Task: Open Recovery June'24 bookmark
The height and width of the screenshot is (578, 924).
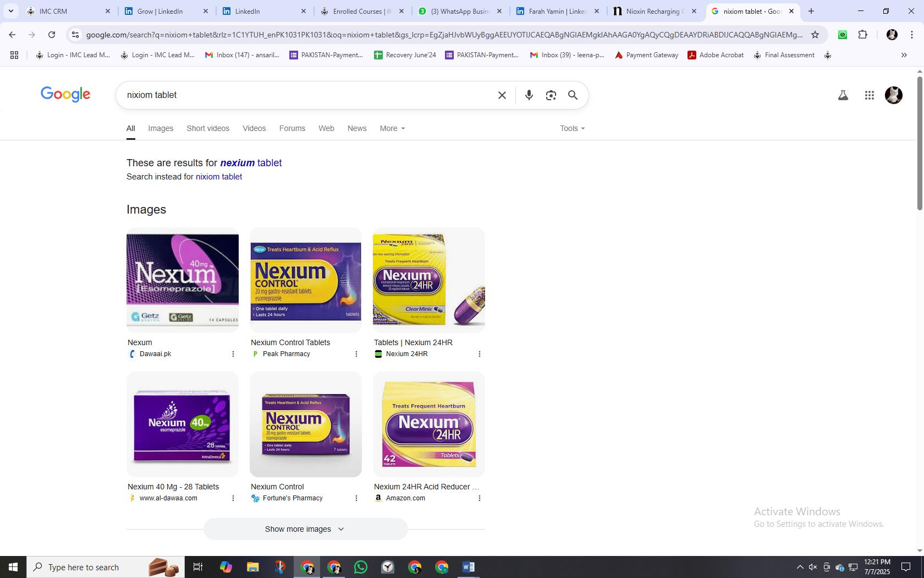Action: 405,55
